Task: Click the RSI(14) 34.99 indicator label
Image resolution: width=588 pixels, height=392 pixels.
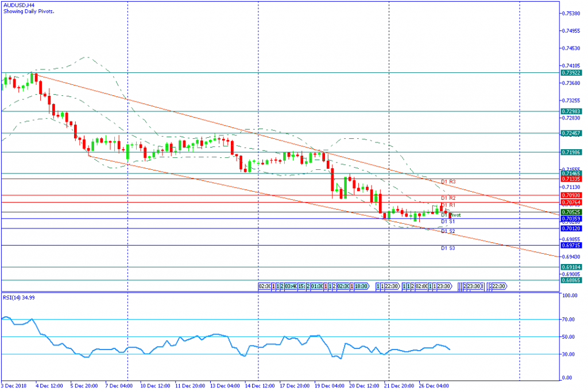Action: click(19, 297)
